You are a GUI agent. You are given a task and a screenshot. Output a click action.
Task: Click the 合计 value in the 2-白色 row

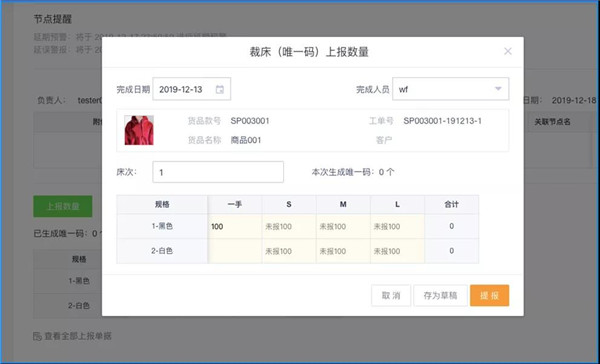click(x=452, y=251)
